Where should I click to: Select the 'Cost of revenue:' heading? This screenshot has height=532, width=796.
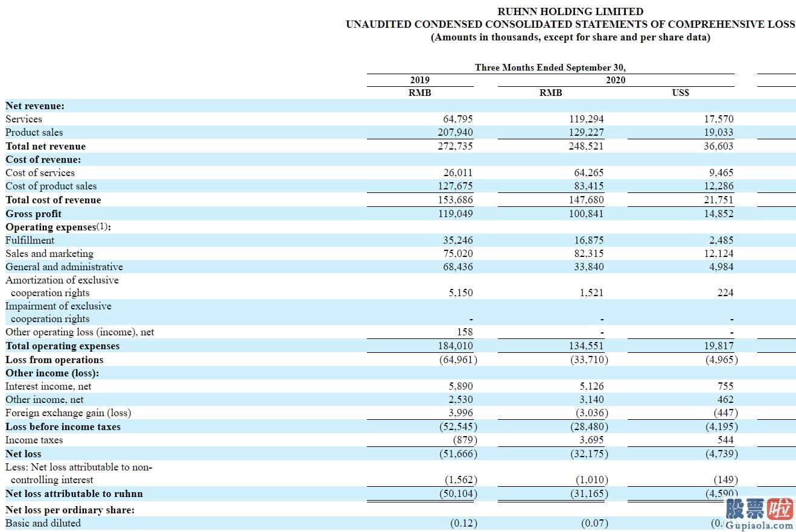(x=43, y=160)
